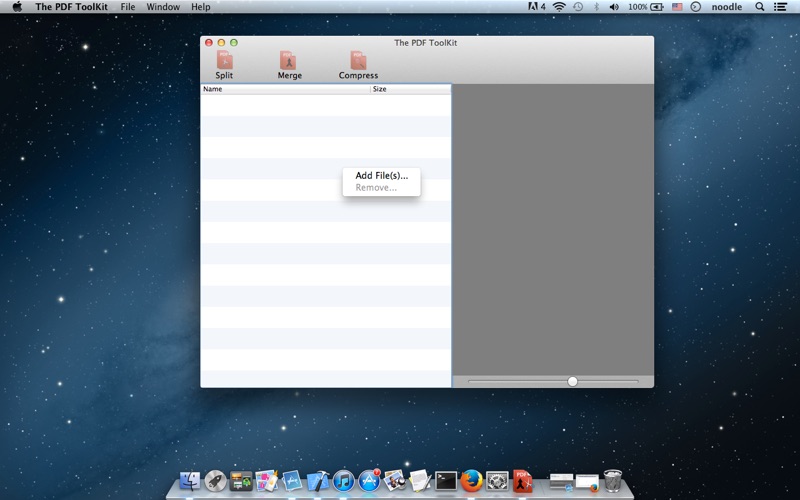Open Finder from the Dock

tap(190, 481)
